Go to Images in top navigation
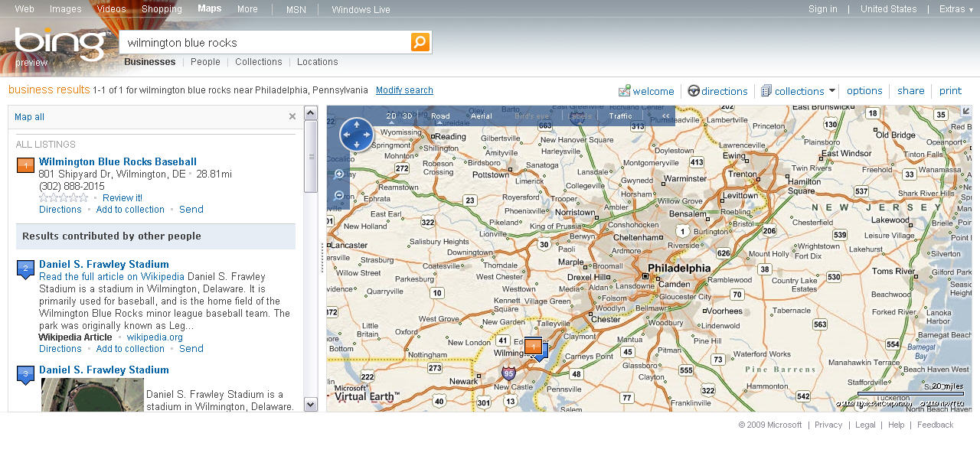Screen dimensions: 980x456 click(66, 9)
